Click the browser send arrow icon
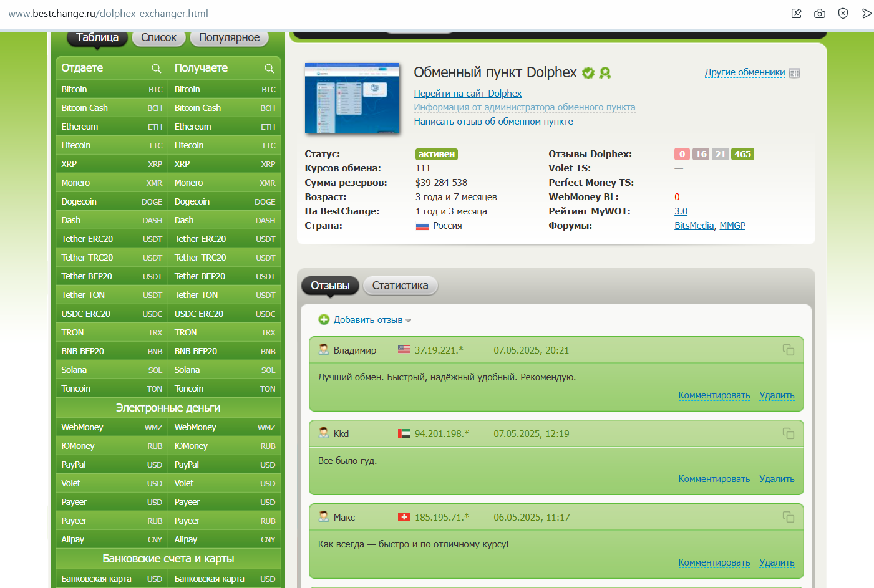The height and width of the screenshot is (588, 874). click(867, 14)
